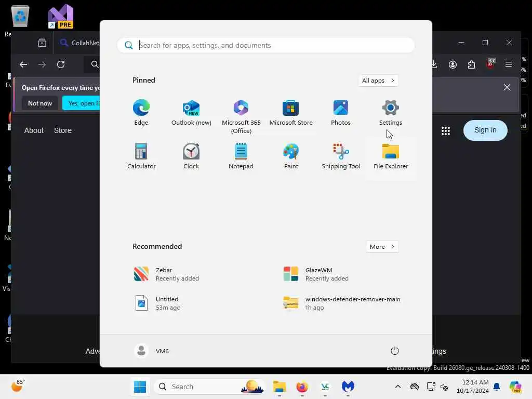Open taskbar clock showing 12:14 AM
Image resolution: width=532 pixels, height=399 pixels.
click(472, 387)
